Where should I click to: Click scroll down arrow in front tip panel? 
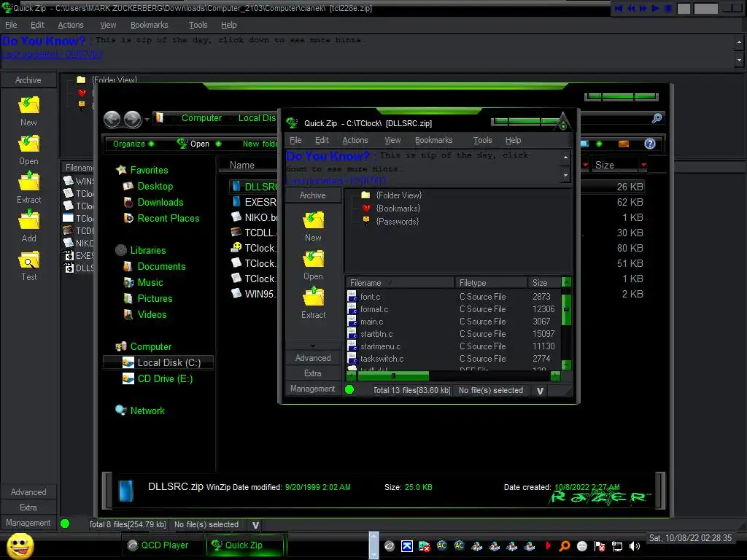[565, 175]
